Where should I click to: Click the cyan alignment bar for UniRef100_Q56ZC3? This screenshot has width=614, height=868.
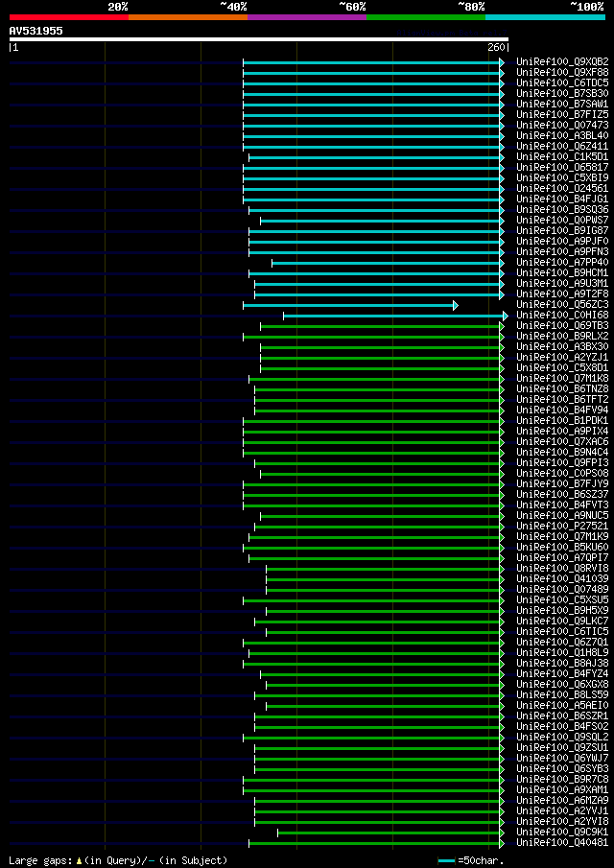tap(350, 305)
